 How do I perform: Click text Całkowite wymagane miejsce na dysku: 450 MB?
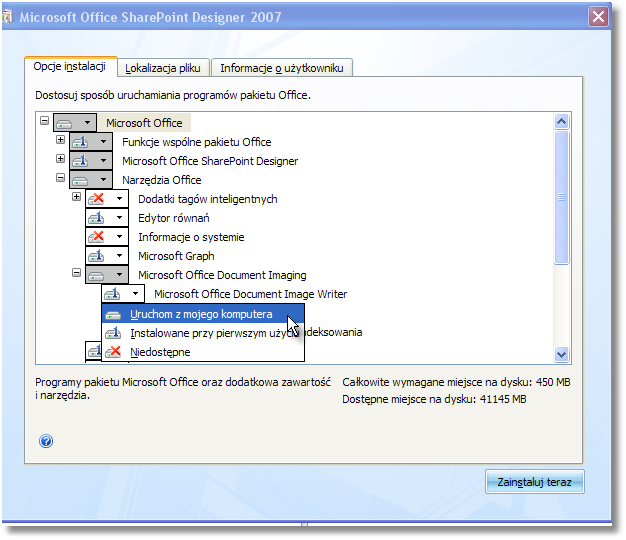[x=456, y=382]
